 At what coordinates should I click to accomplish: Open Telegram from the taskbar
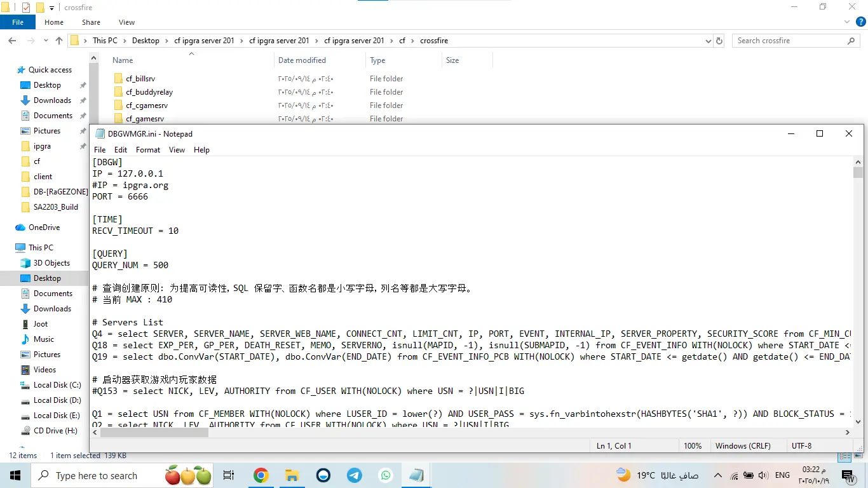tap(355, 475)
